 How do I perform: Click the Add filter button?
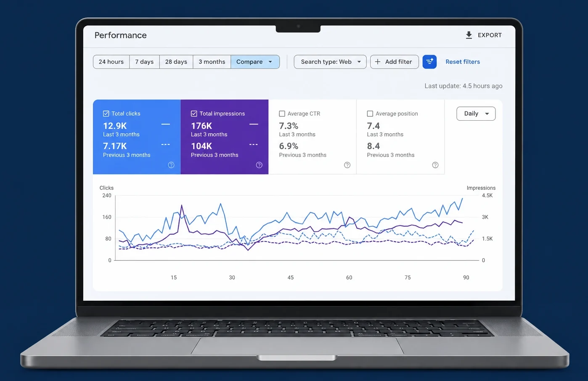pyautogui.click(x=395, y=62)
